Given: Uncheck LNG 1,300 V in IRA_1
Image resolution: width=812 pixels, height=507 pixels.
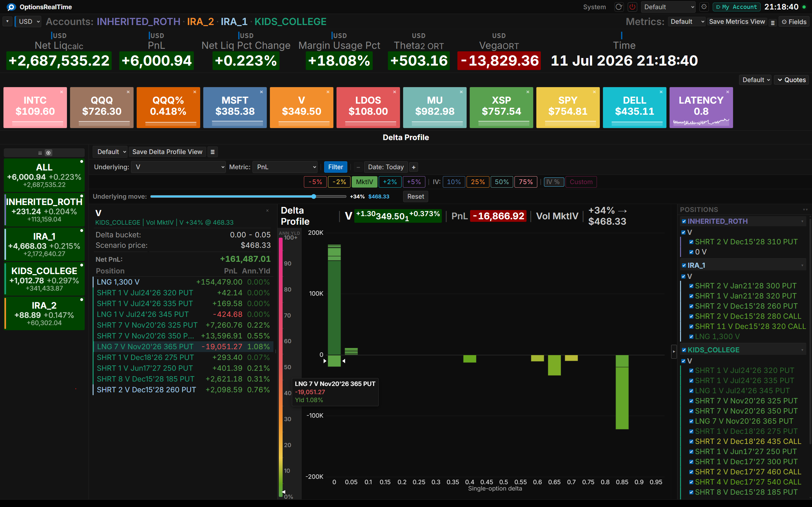Looking at the screenshot, I should [691, 337].
